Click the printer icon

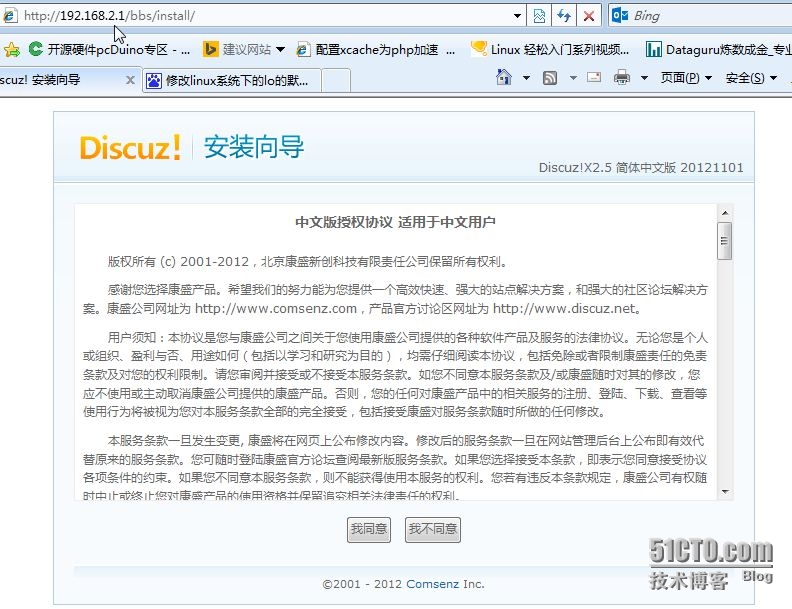622,78
